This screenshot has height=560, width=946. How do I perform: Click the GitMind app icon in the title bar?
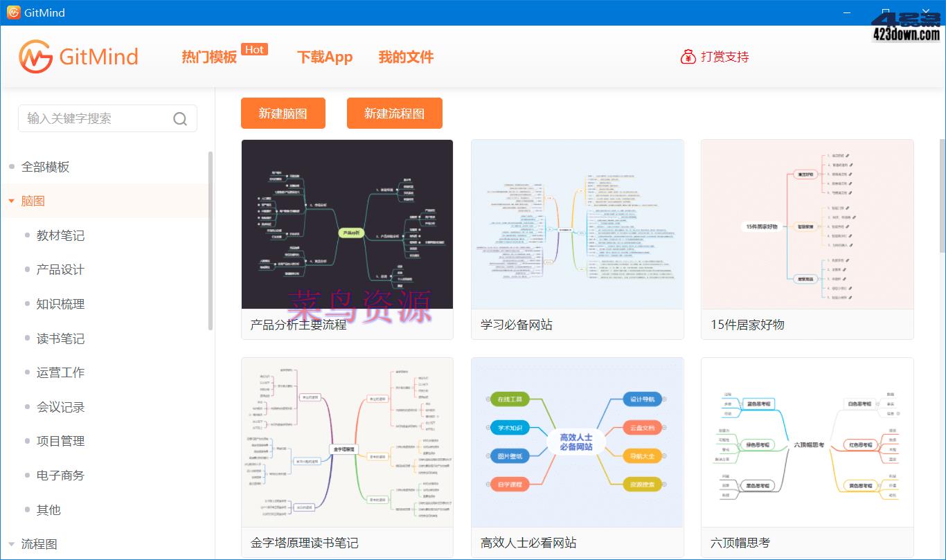point(14,11)
